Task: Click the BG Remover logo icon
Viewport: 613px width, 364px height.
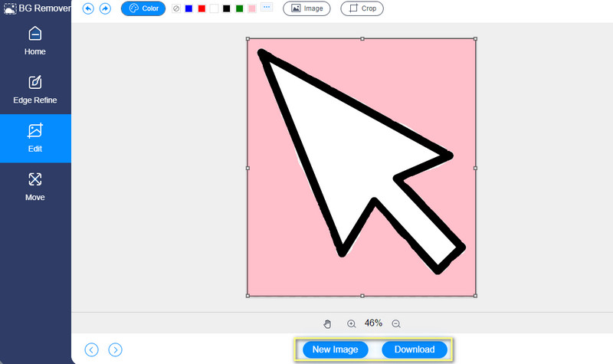Action: 9,9
